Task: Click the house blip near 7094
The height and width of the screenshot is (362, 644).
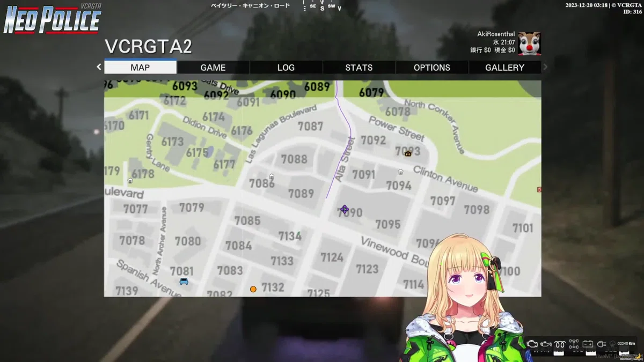Action: coord(400,172)
